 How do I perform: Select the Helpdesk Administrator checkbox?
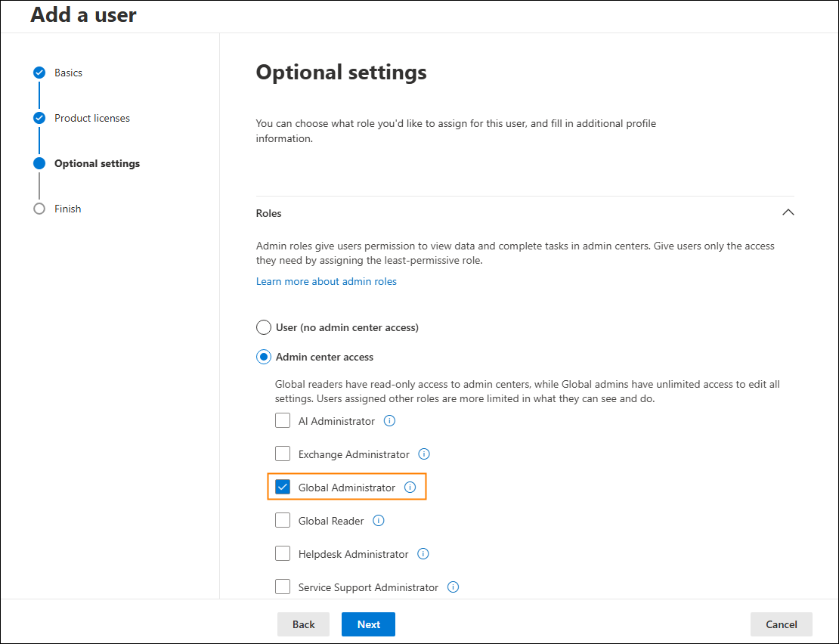[283, 553]
